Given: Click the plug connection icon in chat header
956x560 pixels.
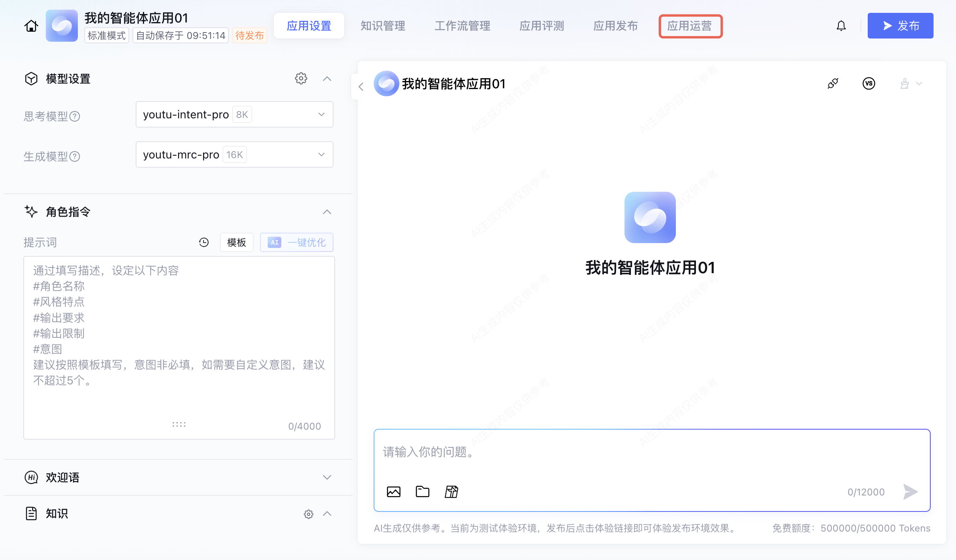Looking at the screenshot, I should click(x=833, y=83).
